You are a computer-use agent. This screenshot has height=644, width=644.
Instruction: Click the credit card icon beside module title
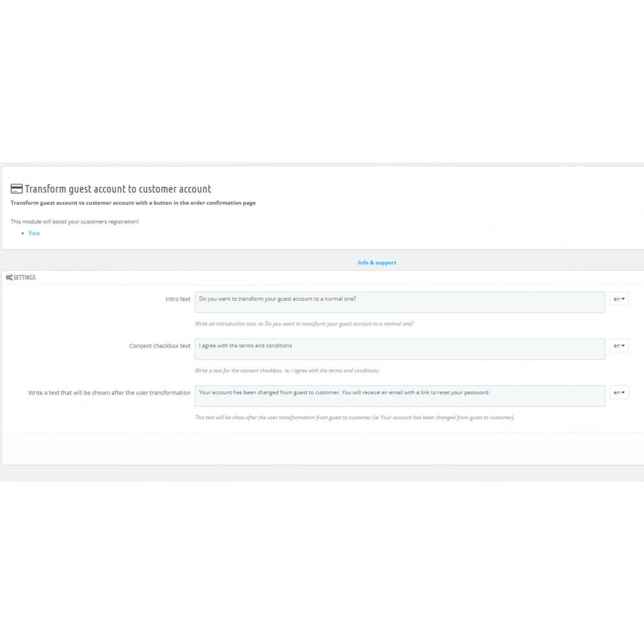click(17, 189)
